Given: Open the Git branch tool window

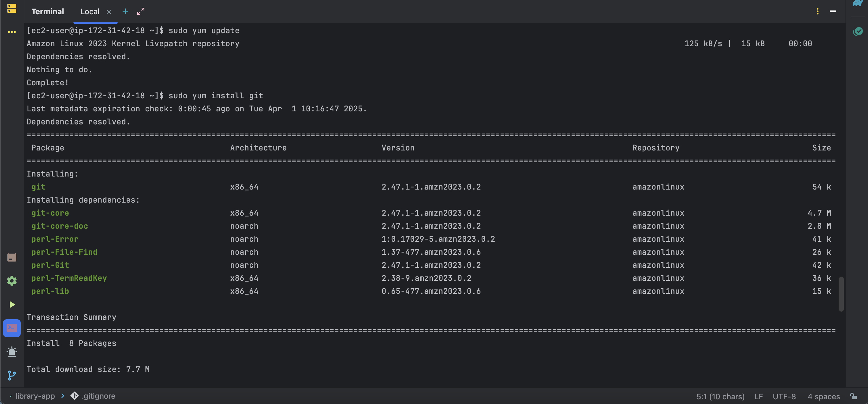Looking at the screenshot, I should [x=12, y=375].
